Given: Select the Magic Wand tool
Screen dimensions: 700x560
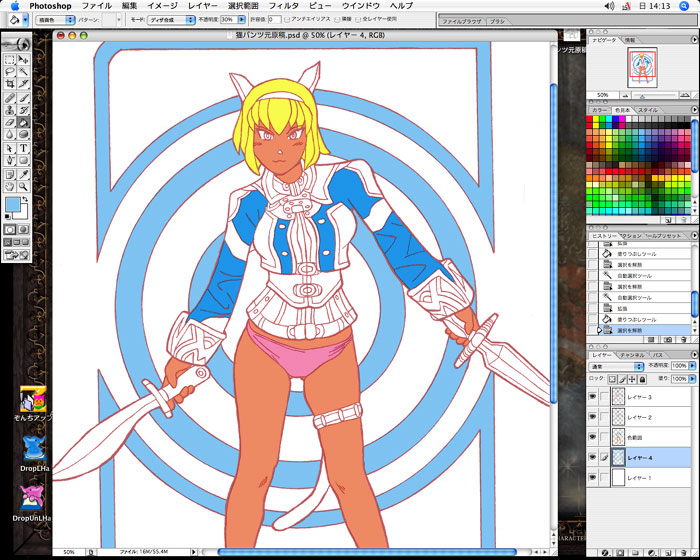Looking at the screenshot, I should pyautogui.click(x=23, y=72).
